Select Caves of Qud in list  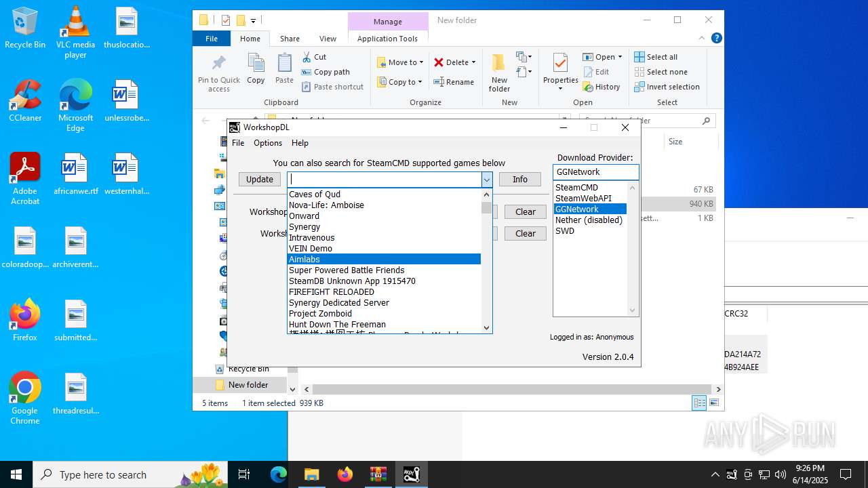384,194
